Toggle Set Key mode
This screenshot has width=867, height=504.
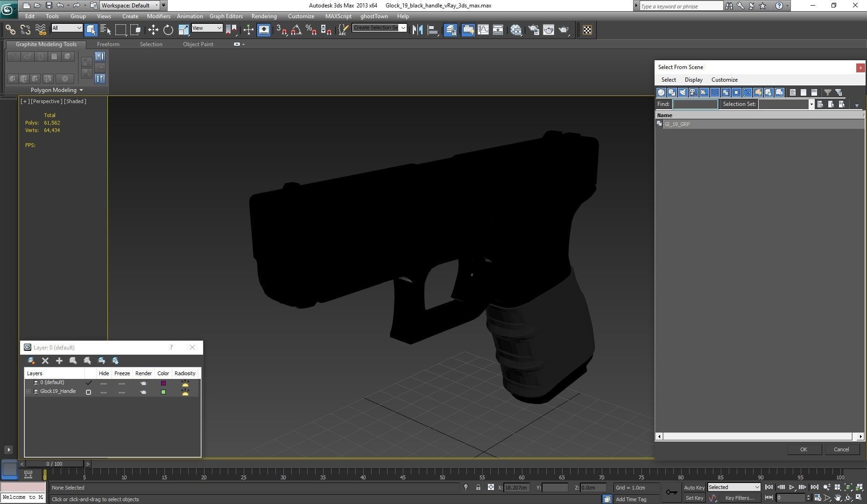[x=694, y=498]
